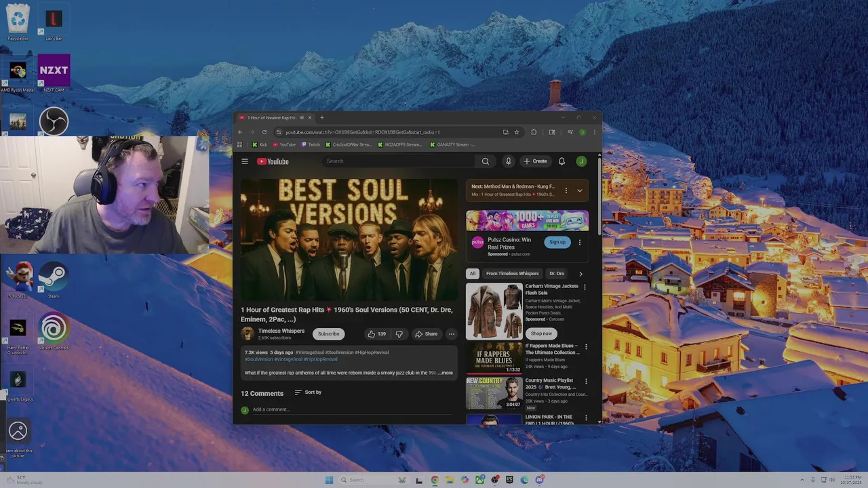Open Epic Games launcher in taskbar
The width and height of the screenshot is (868, 488).
509,480
